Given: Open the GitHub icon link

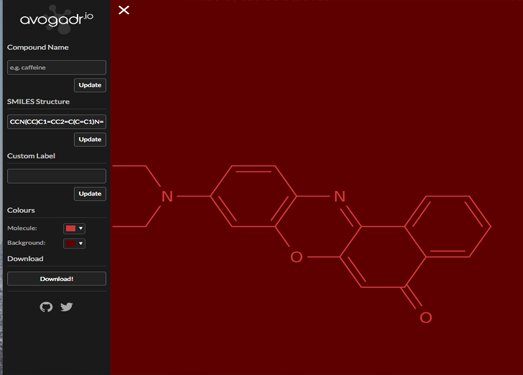Looking at the screenshot, I should [46, 307].
